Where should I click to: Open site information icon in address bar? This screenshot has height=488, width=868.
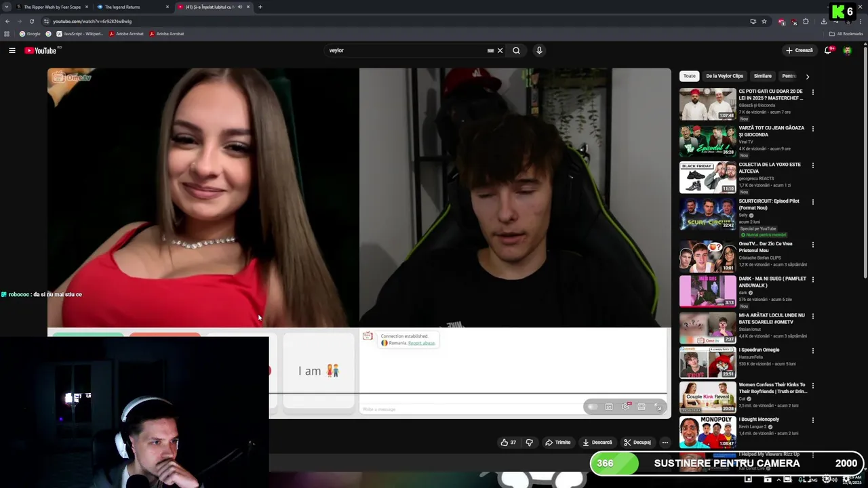[46, 21]
